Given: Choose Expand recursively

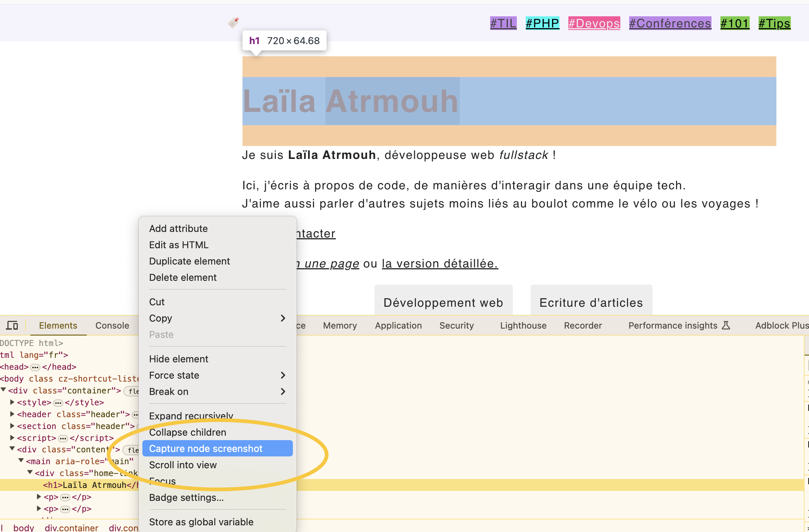Looking at the screenshot, I should click(x=217, y=416).
